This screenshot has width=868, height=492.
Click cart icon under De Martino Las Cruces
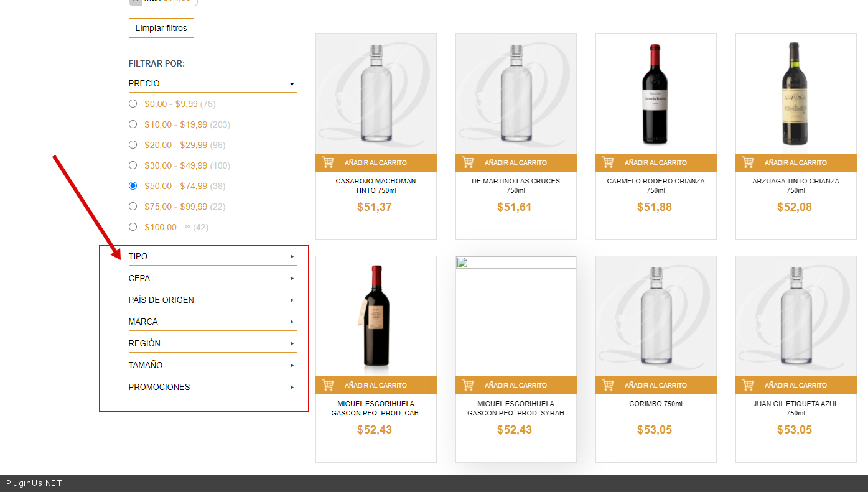click(x=468, y=162)
